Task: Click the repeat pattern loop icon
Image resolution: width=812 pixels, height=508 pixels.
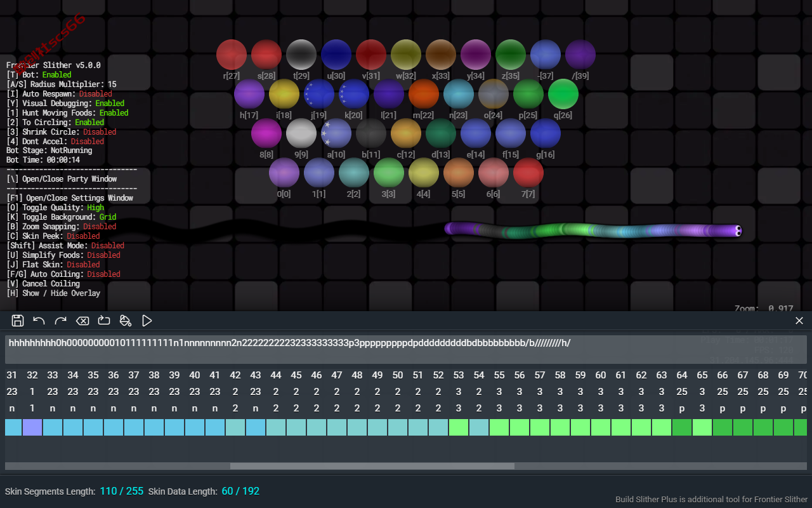Action: pyautogui.click(x=104, y=321)
